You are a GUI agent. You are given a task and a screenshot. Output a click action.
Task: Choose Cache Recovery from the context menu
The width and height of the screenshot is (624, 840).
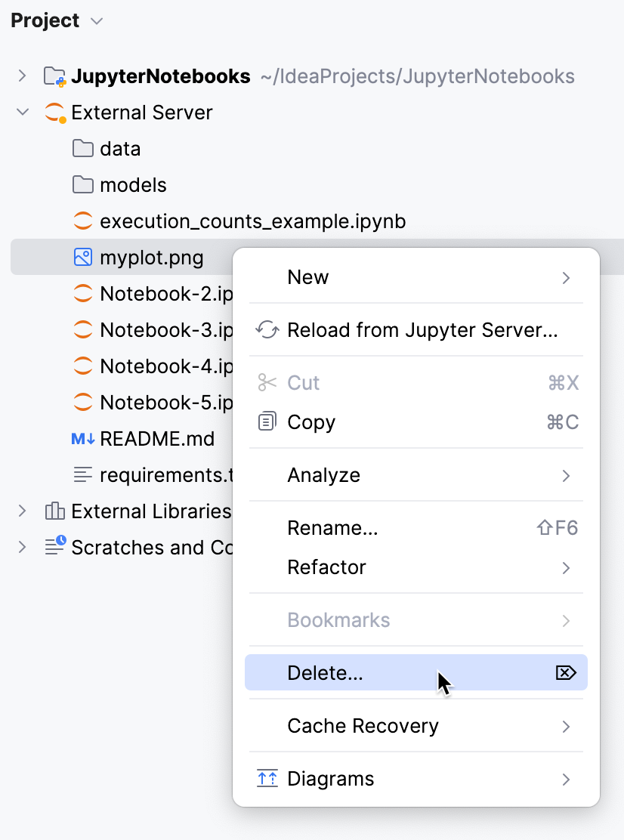363,726
